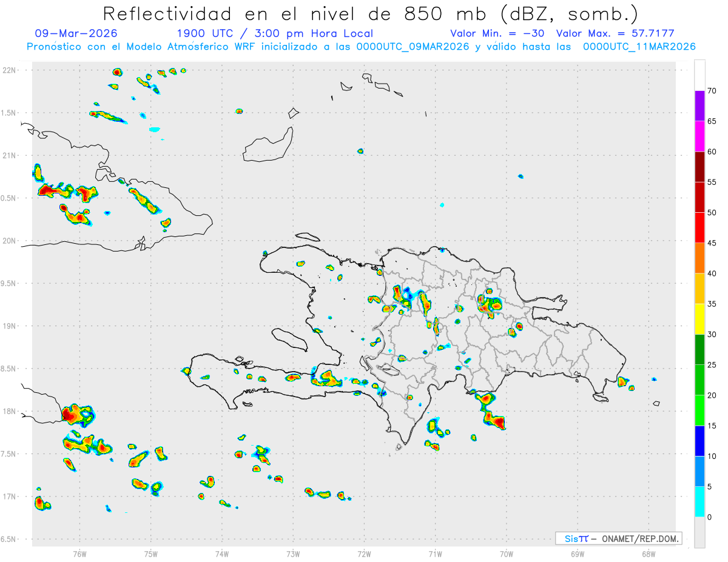The width and height of the screenshot is (728, 562).
Task: Click the gray below-zero colorbar segment
Action: click(699, 532)
